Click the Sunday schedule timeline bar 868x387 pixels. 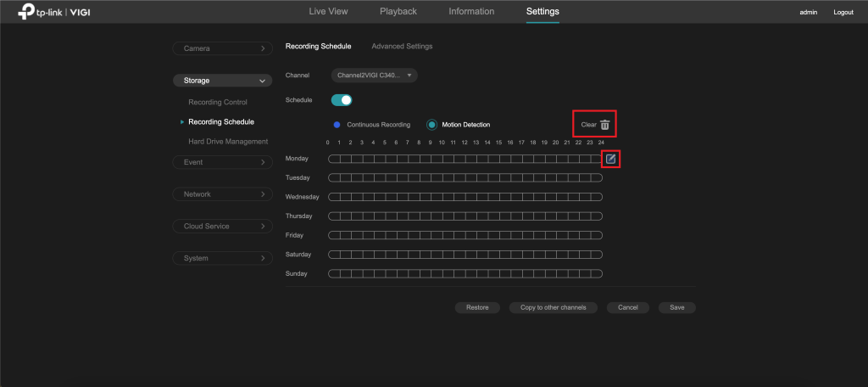465,274
